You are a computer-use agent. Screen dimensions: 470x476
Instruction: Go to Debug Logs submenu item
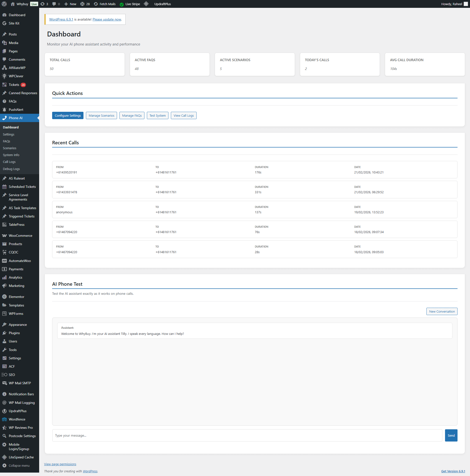tap(11, 169)
